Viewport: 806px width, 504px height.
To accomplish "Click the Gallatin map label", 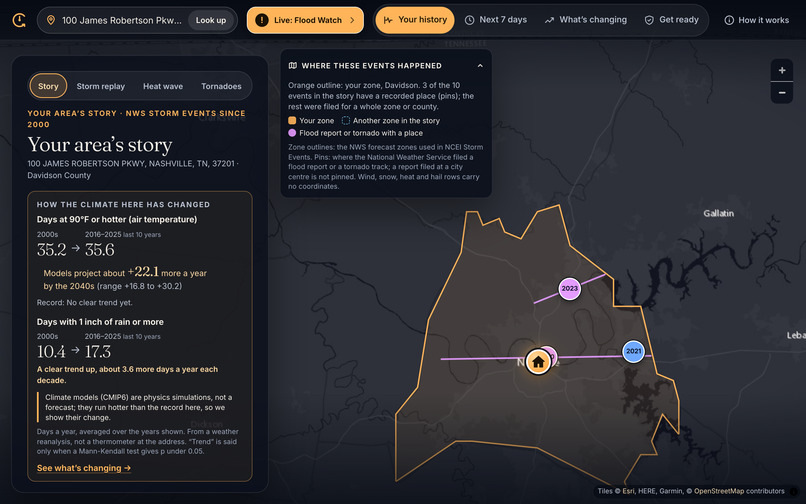I will 718,213.
